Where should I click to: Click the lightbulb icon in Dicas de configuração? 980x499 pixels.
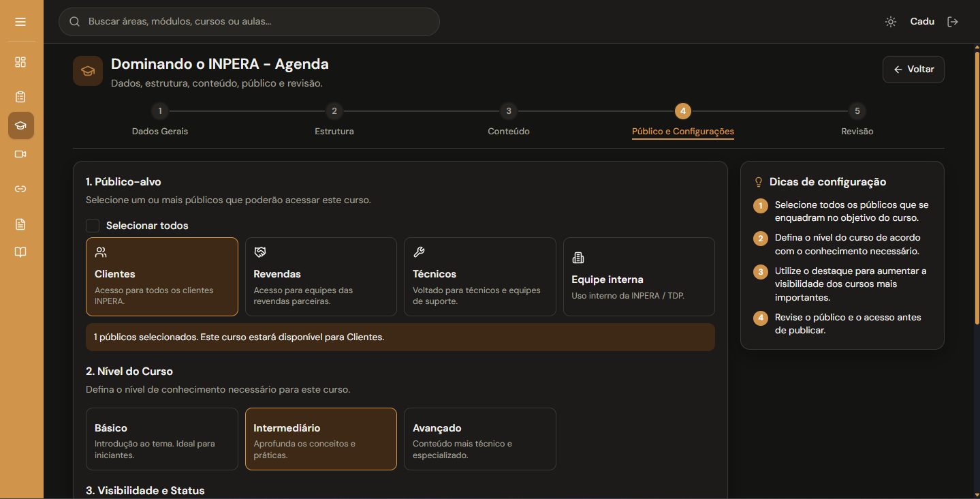pos(759,182)
